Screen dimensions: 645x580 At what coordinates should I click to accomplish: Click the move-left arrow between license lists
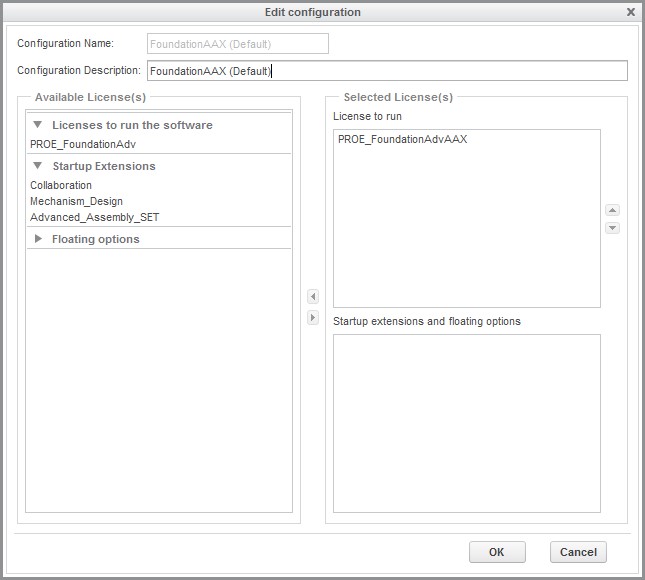point(313,296)
